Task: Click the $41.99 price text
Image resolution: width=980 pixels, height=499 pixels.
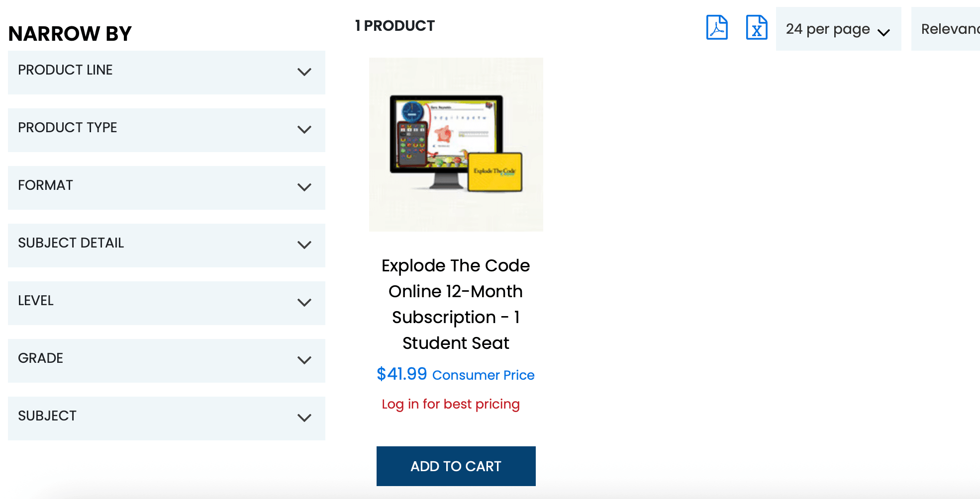Action: (401, 374)
